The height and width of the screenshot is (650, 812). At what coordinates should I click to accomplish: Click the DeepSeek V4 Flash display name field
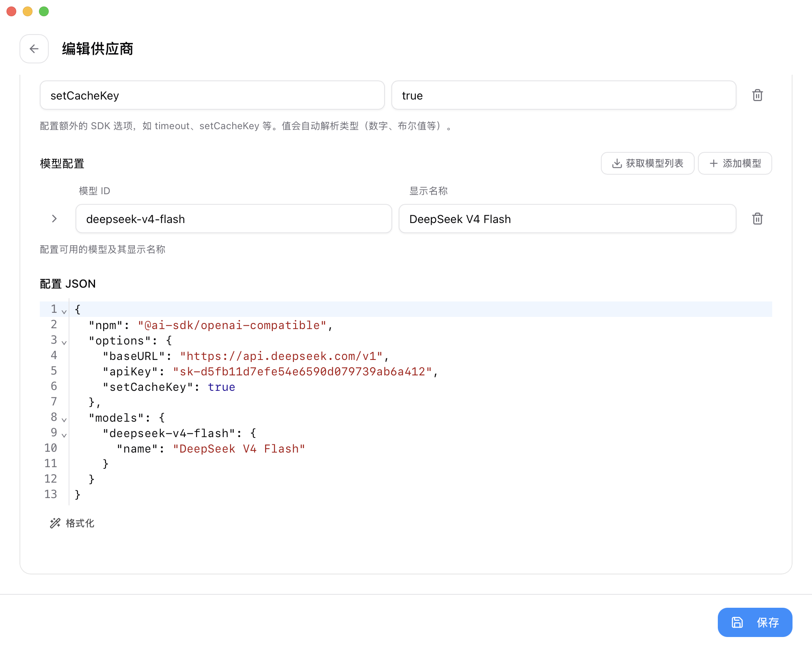click(x=568, y=219)
